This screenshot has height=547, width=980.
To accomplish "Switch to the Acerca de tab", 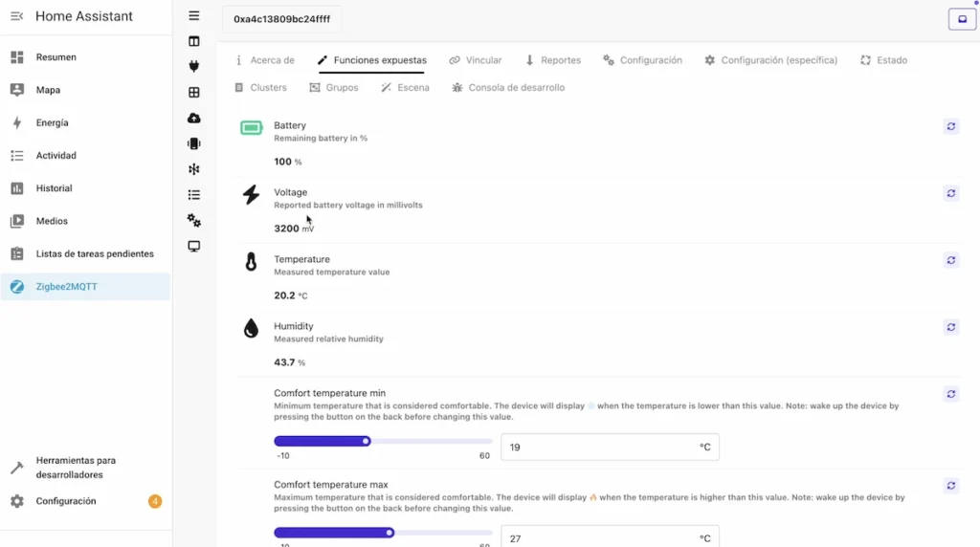I will [x=265, y=60].
